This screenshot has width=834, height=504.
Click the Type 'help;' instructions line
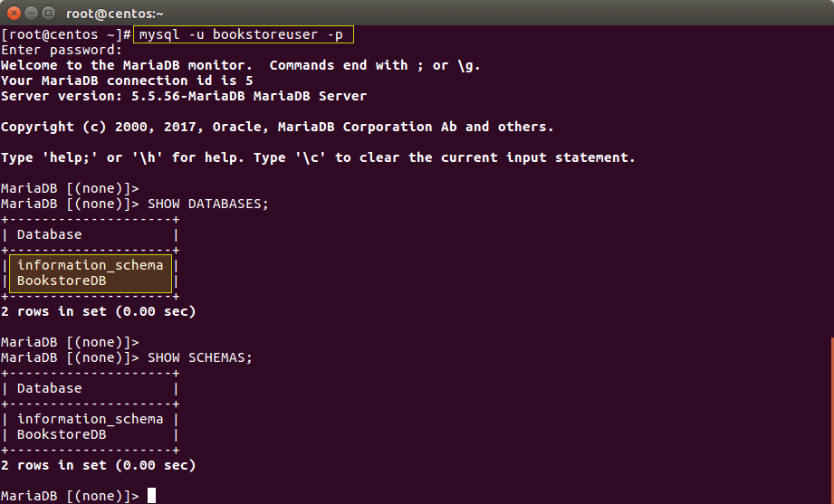click(318, 157)
